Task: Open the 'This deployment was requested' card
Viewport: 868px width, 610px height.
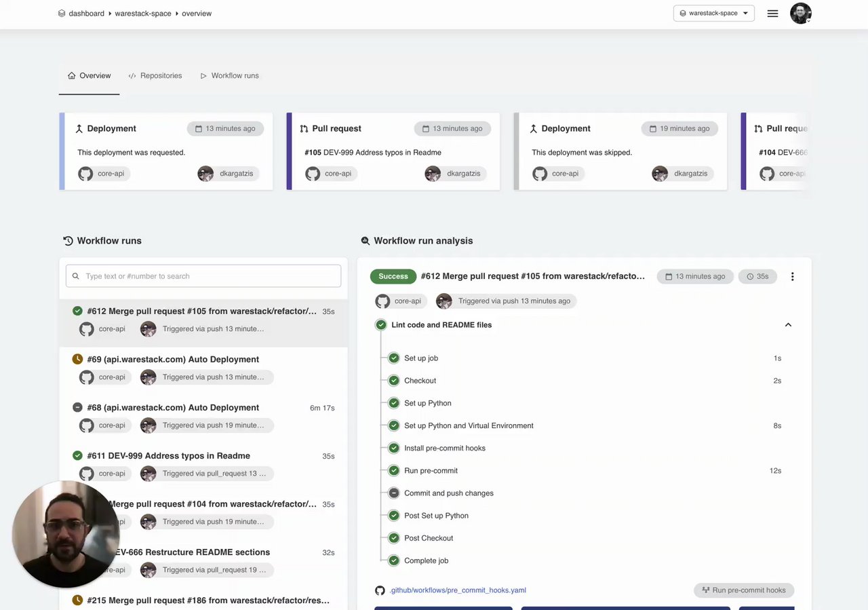Action: [x=166, y=151]
